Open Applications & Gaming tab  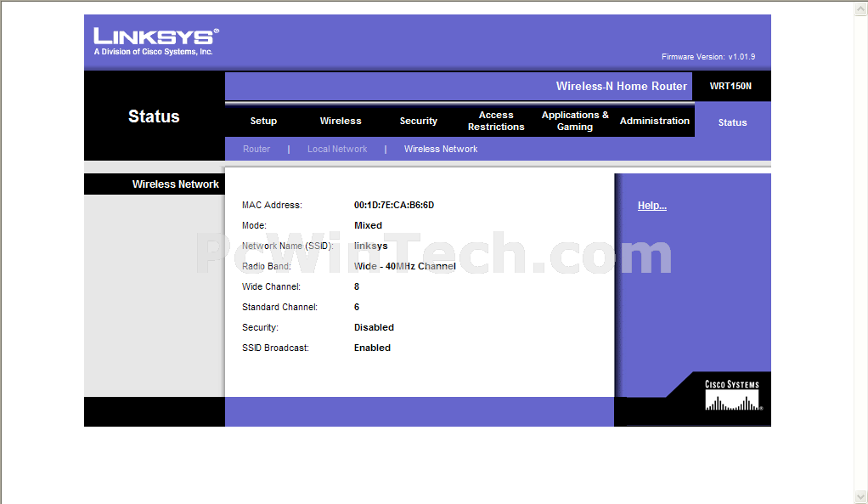[x=575, y=121]
